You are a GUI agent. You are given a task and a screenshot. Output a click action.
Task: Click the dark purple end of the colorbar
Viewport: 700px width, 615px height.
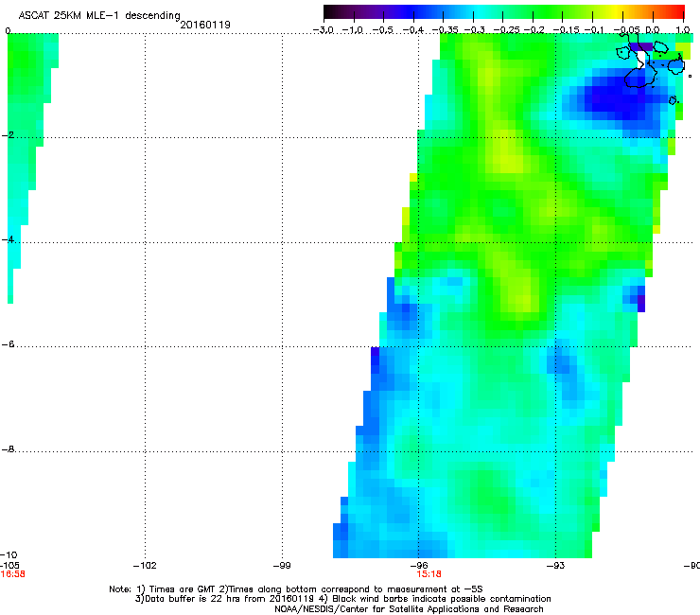pyautogui.click(x=331, y=12)
